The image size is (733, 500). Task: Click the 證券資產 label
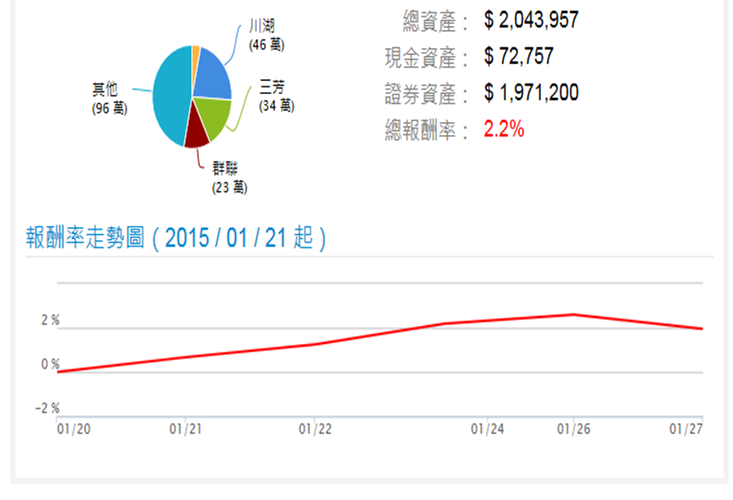[426, 94]
